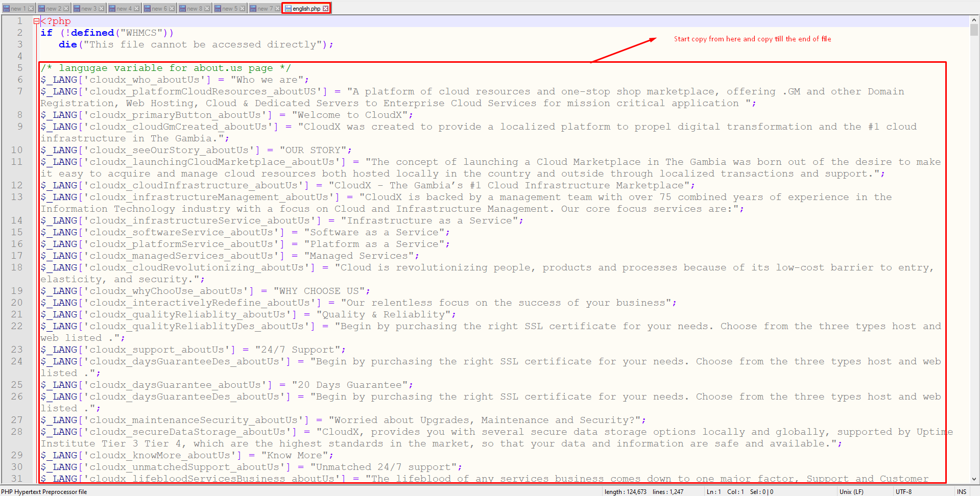
Task: Click the "Infrastructure as a Service" string
Action: coord(429,220)
